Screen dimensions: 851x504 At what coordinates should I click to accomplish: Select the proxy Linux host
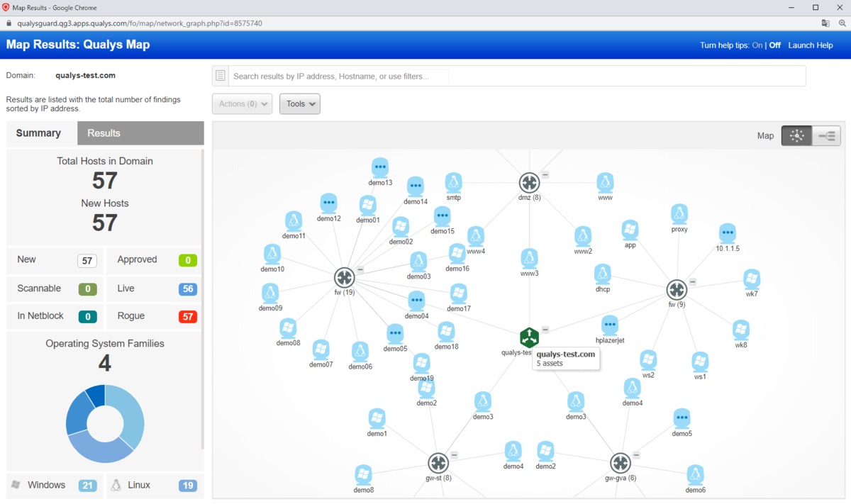coord(679,214)
